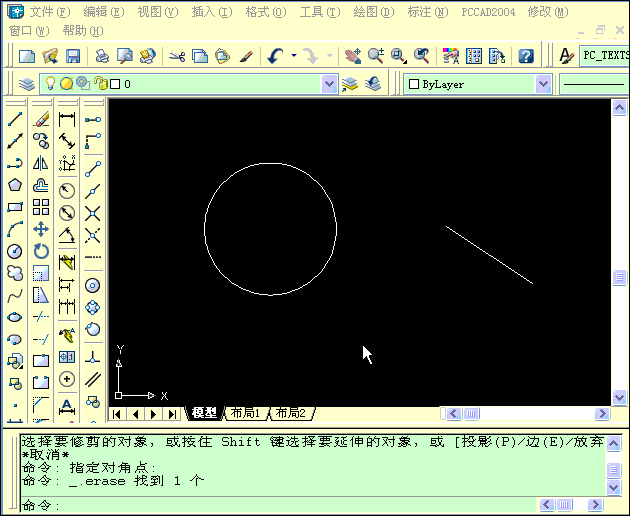630x516 pixels.
Task: Select the Line drawing tool
Action: [15, 119]
